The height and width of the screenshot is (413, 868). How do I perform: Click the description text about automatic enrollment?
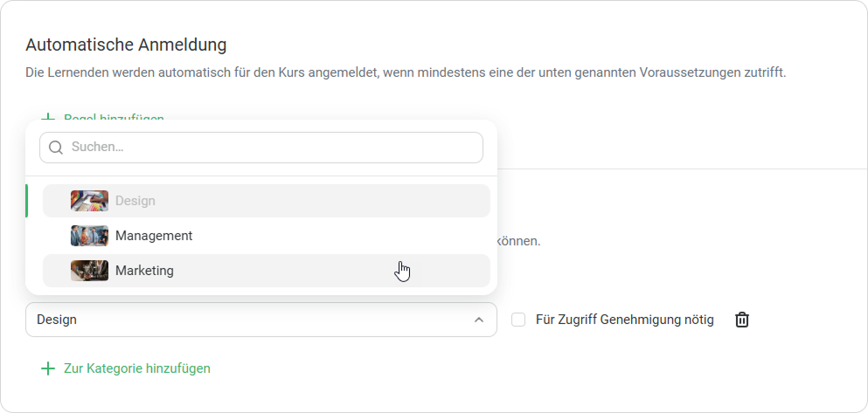point(406,72)
